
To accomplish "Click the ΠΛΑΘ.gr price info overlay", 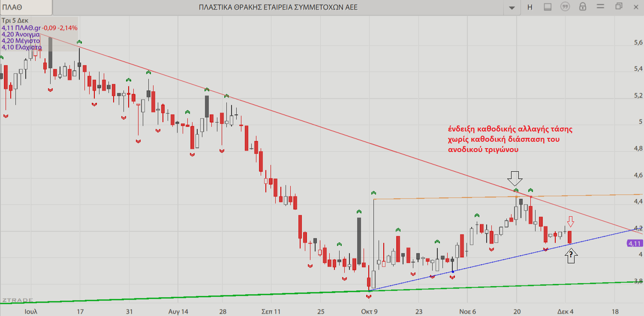I will [39, 28].
